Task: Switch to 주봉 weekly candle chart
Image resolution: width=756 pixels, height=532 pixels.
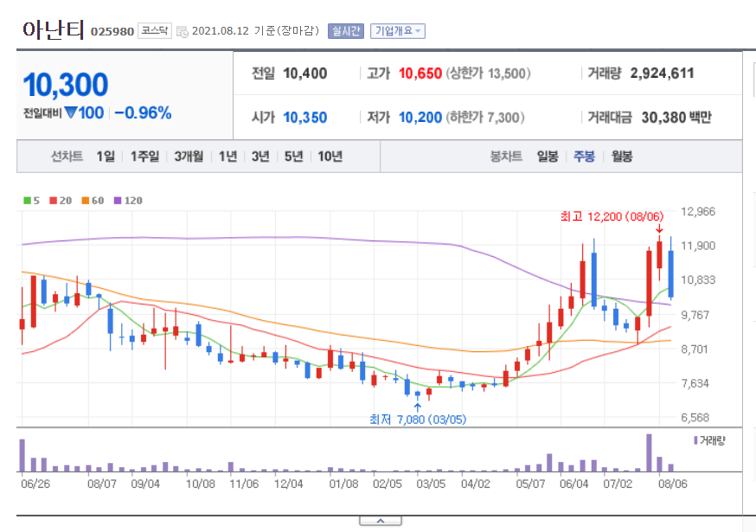Action: (585, 157)
